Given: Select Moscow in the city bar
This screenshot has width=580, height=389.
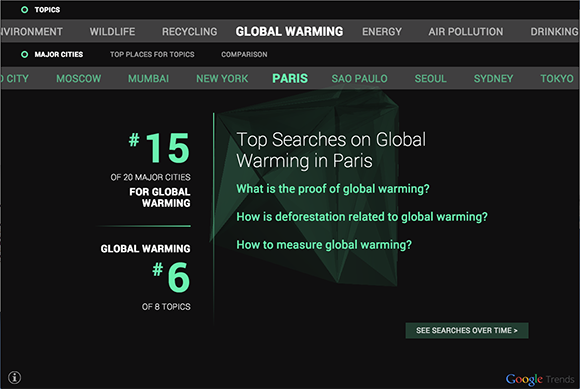Looking at the screenshot, I should pos(78,78).
